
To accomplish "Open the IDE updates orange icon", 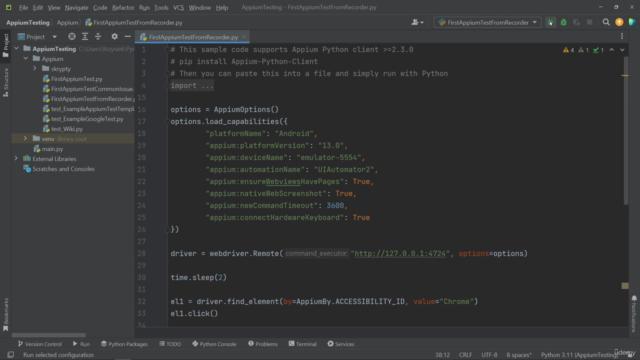I will coord(619,22).
